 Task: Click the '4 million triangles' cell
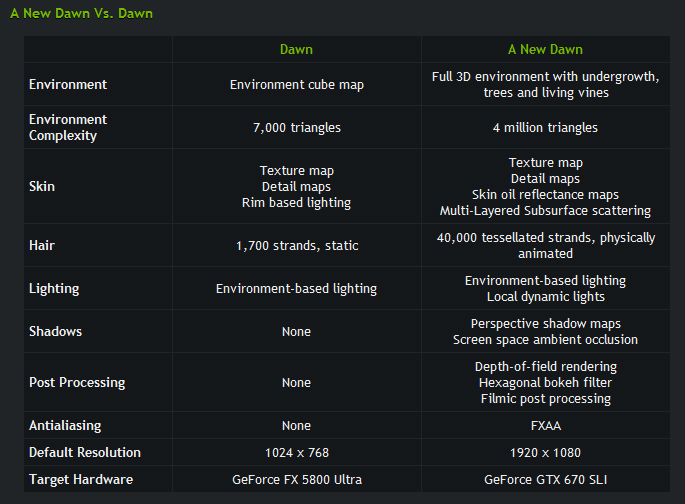545,128
